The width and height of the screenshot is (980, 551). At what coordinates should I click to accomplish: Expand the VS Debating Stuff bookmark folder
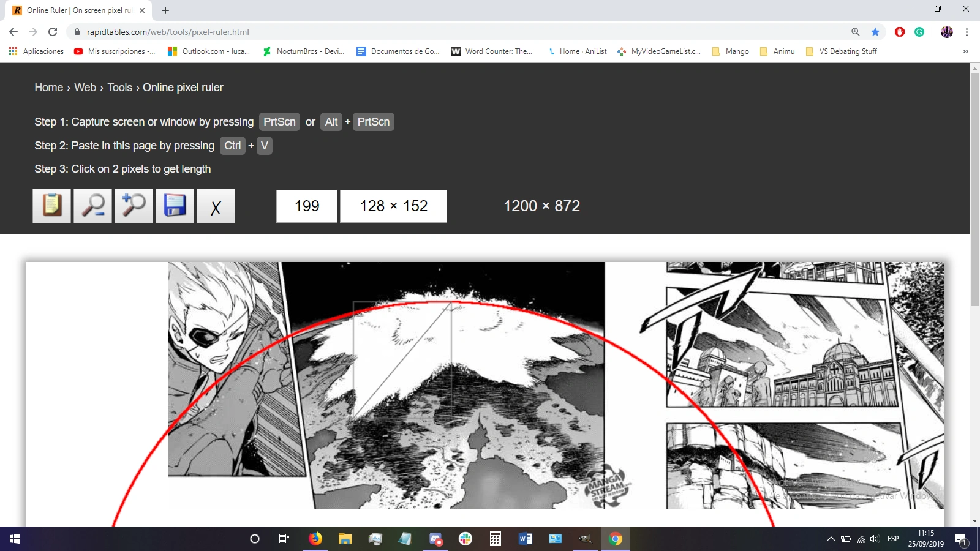(842, 51)
